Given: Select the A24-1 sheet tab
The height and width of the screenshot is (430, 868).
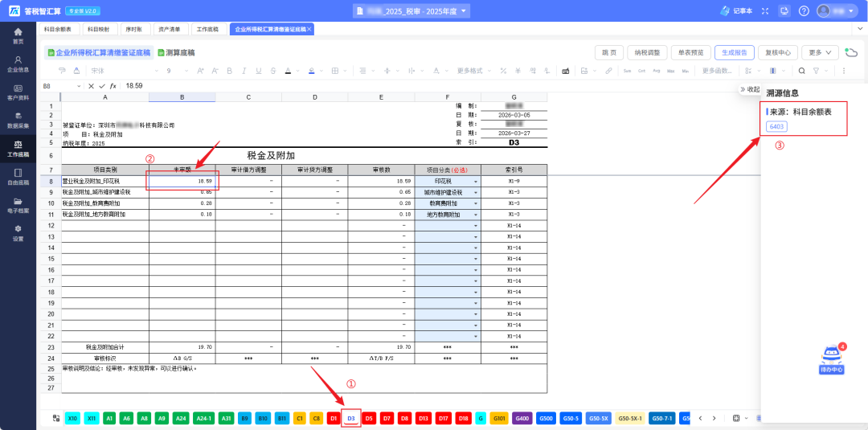Looking at the screenshot, I should tap(203, 419).
